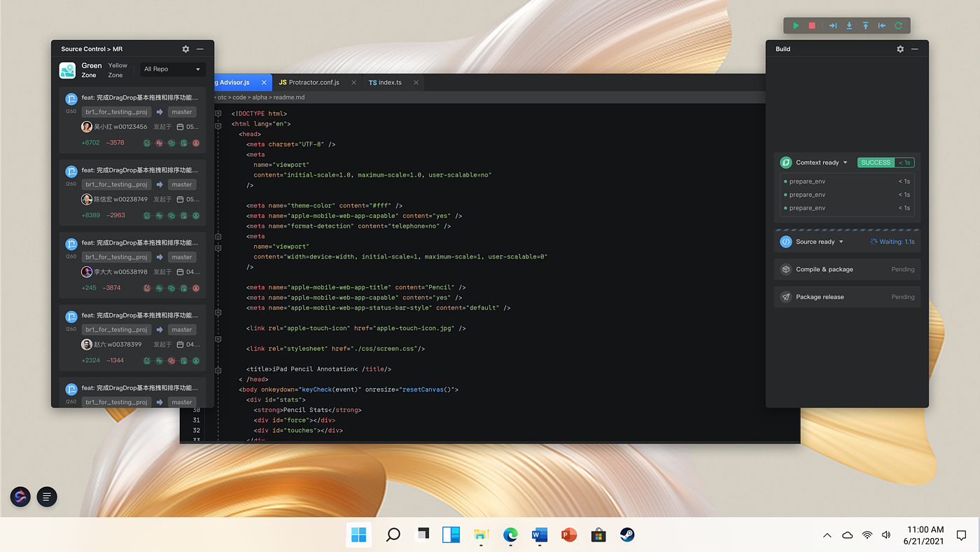Open the All Repo dropdown
This screenshot has height=552, width=980.
coord(172,69)
